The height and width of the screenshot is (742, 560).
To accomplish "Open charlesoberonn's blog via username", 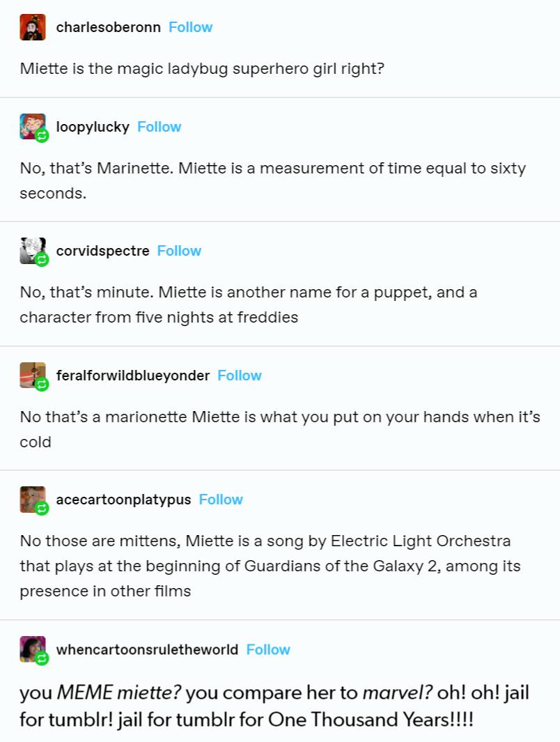I will [x=109, y=26].
